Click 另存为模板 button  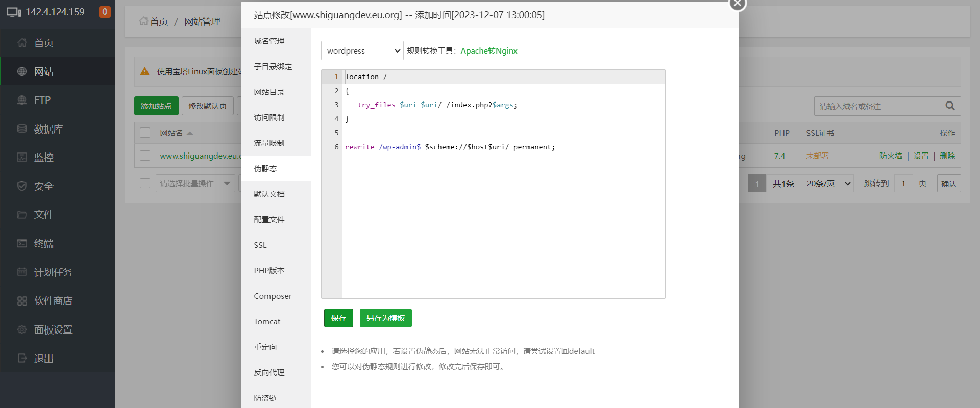386,318
